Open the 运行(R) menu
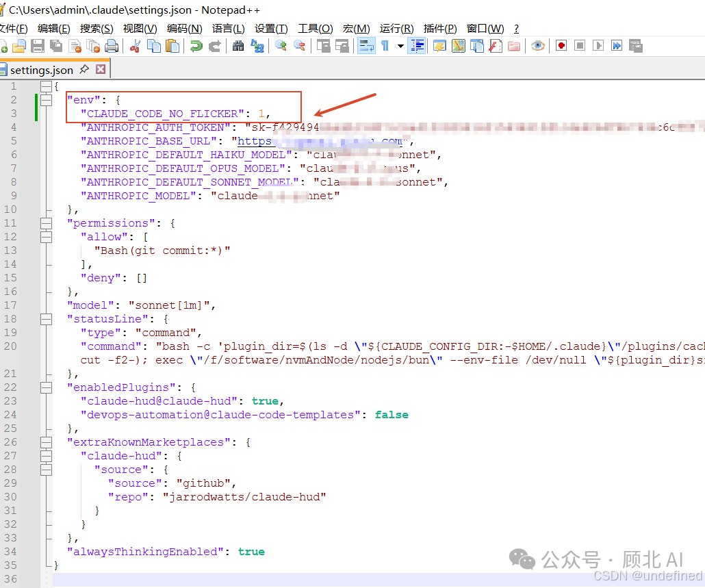705x588 pixels. click(396, 29)
